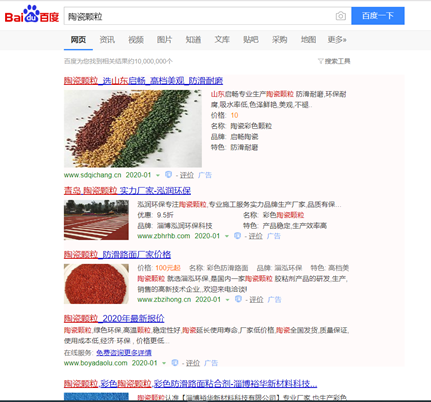Expand dropdown arrow beside www.zbzihong.cn

pyautogui.click(x=228, y=300)
